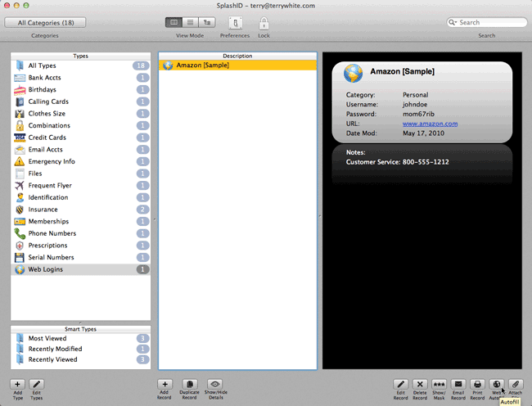Select the Clothes Size type
Screen dimensions: 532x406
point(81,114)
